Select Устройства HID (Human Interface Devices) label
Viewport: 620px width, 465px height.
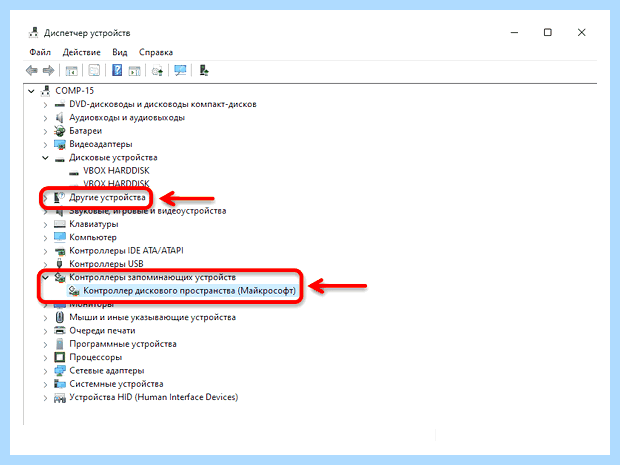(x=154, y=397)
